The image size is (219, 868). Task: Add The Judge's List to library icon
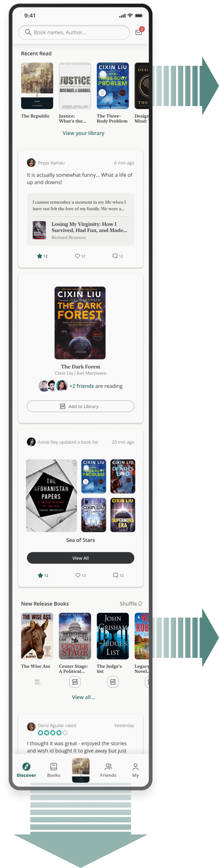(113, 682)
